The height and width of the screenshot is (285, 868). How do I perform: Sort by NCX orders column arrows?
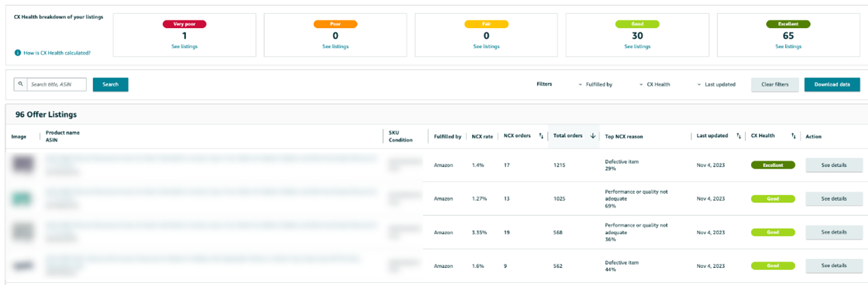coord(541,136)
